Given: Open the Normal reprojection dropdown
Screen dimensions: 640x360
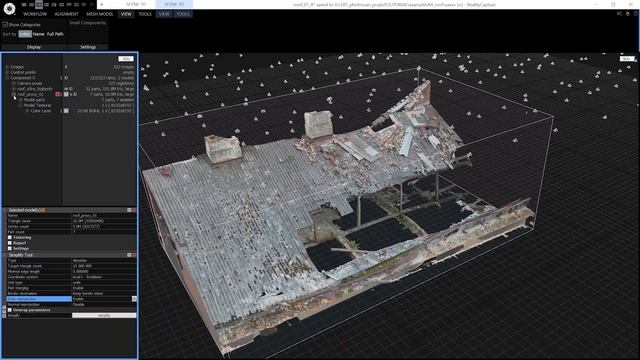Looking at the screenshot, I should click(104, 304).
